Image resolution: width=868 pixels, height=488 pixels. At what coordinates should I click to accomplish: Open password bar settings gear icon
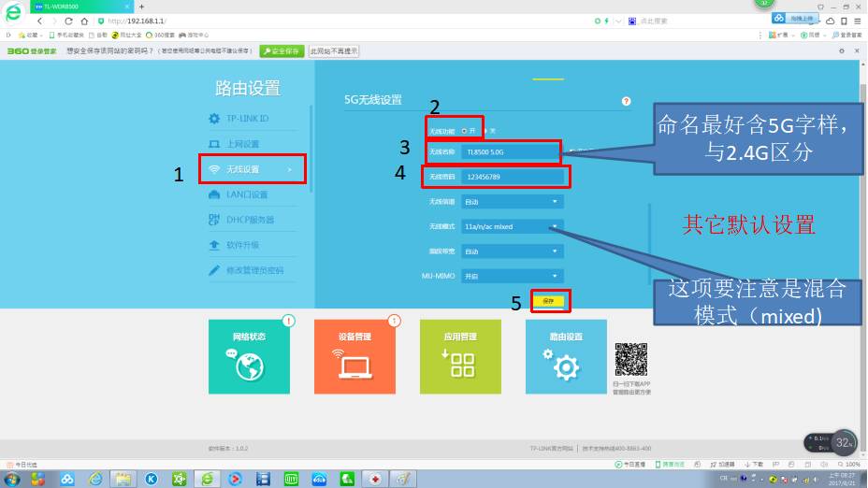(842, 50)
